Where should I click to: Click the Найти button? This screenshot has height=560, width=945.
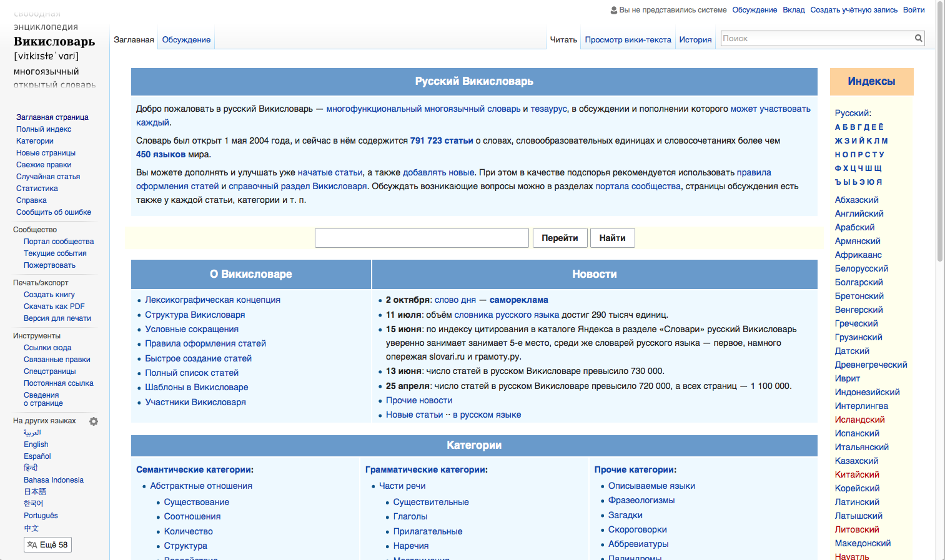coord(612,238)
